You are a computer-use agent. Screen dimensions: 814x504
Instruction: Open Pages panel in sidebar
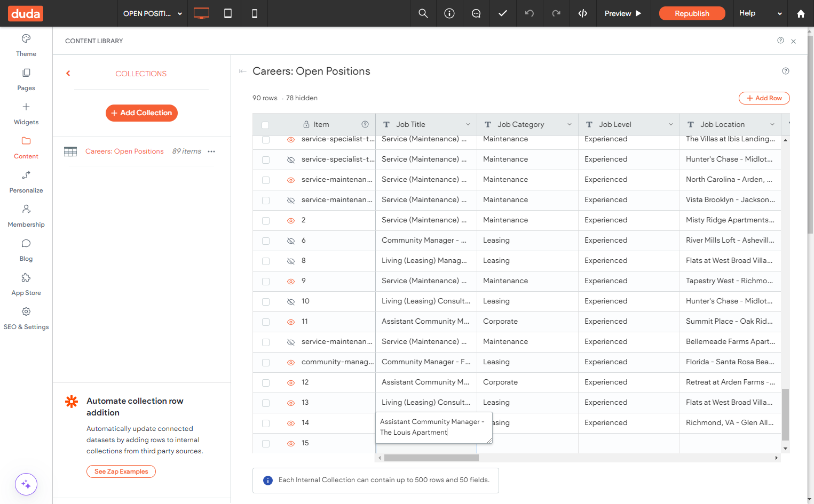coord(26,79)
